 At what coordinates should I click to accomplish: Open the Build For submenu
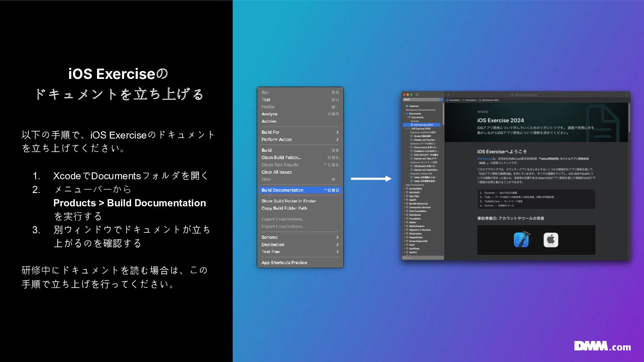(300, 132)
